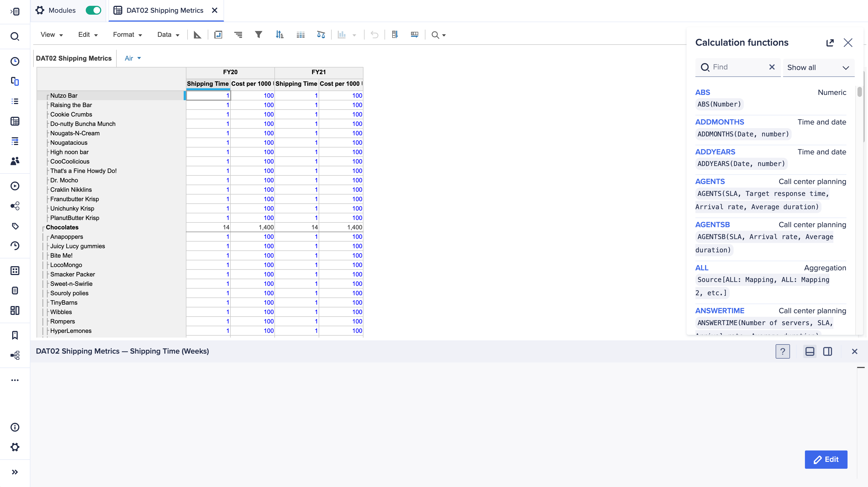This screenshot has width=868, height=487.
Task: Open the Calculation functions panel in new window
Action: point(830,42)
